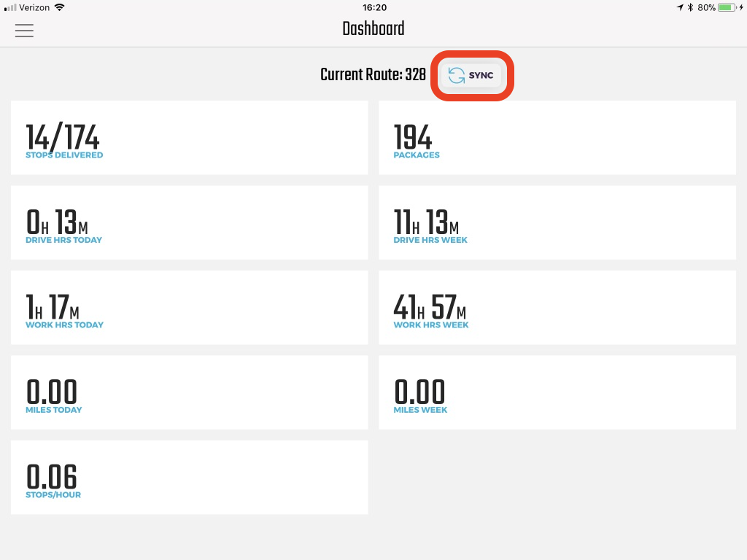Tap the Work Hrs Today tile
747x560 pixels.
(x=189, y=307)
